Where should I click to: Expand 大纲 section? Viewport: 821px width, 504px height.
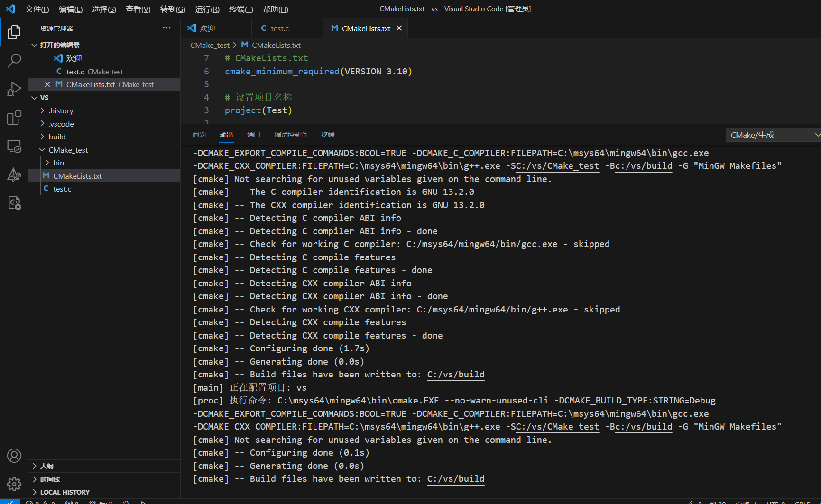click(104, 466)
